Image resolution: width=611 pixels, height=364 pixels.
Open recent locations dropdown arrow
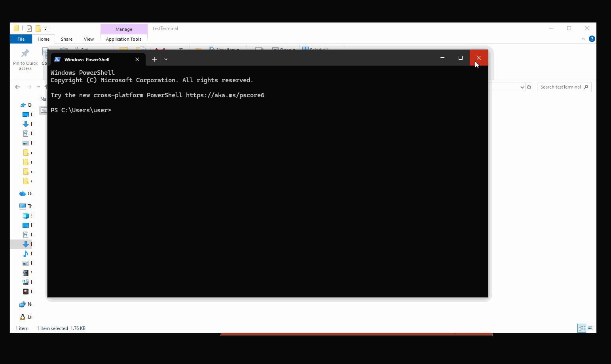[x=38, y=87]
